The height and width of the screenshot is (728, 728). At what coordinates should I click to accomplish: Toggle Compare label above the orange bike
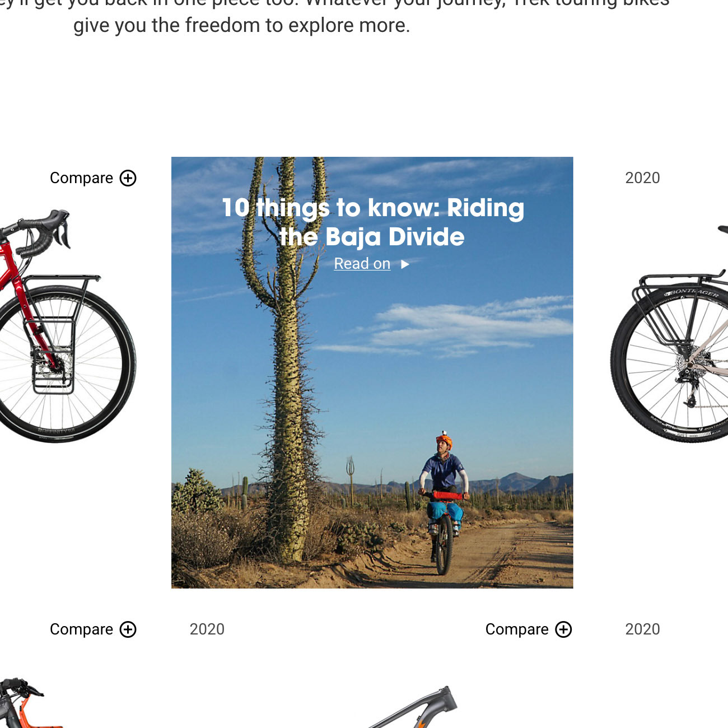81,629
